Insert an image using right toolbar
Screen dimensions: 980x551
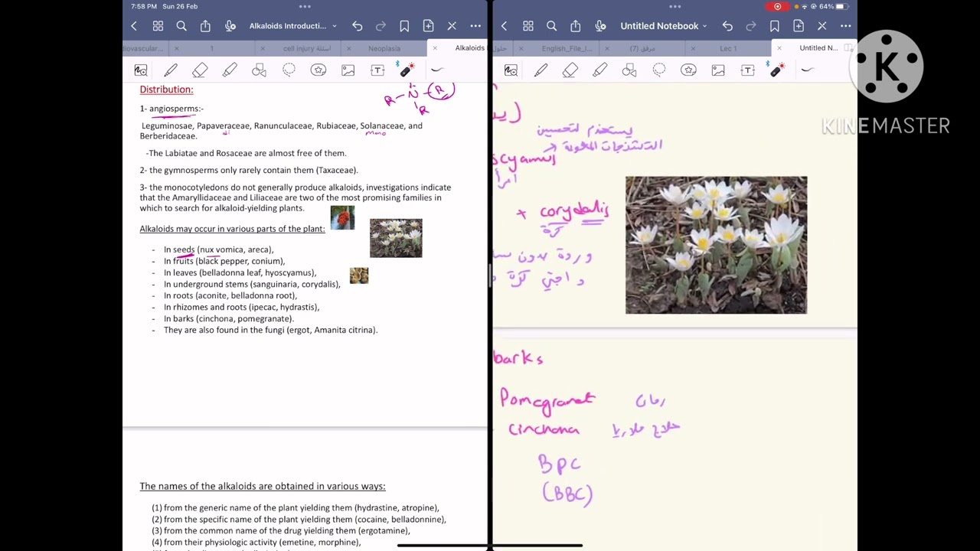click(x=718, y=70)
